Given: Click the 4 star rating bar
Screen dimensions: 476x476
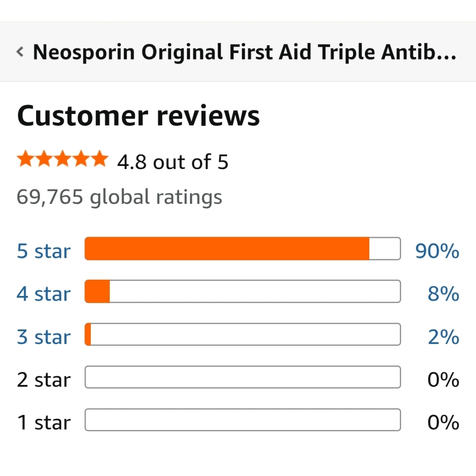Looking at the screenshot, I should (x=243, y=292).
